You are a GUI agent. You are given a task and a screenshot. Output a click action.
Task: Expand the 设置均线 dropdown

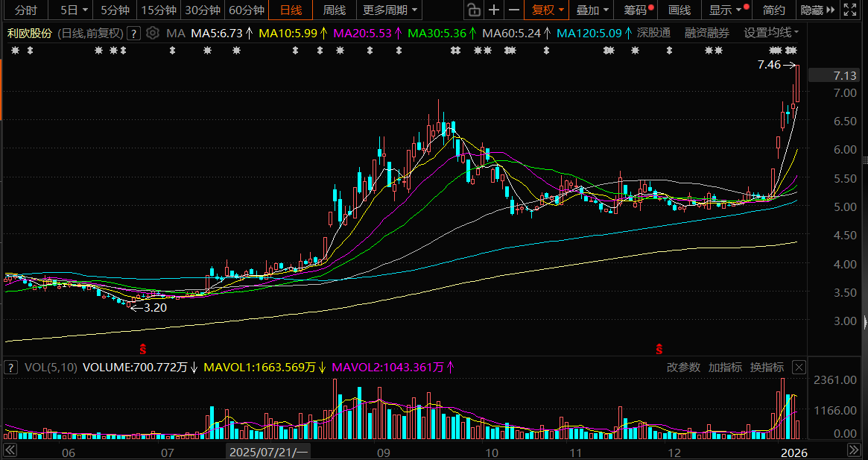click(x=771, y=34)
